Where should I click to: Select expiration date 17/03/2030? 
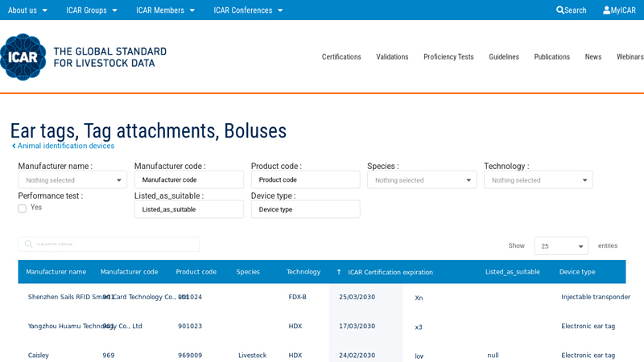(357, 327)
